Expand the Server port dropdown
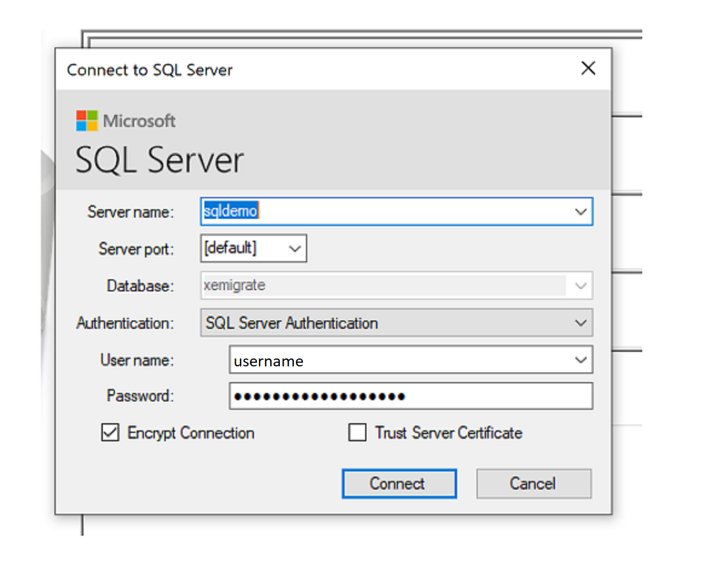The width and height of the screenshot is (728, 584). [x=295, y=248]
